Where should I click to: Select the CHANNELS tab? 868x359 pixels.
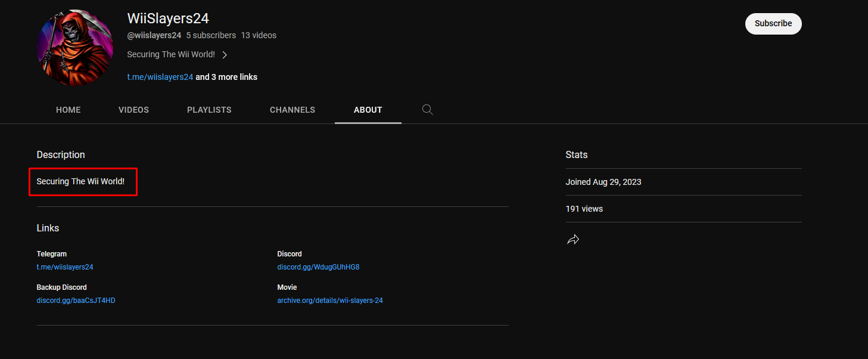coord(293,110)
